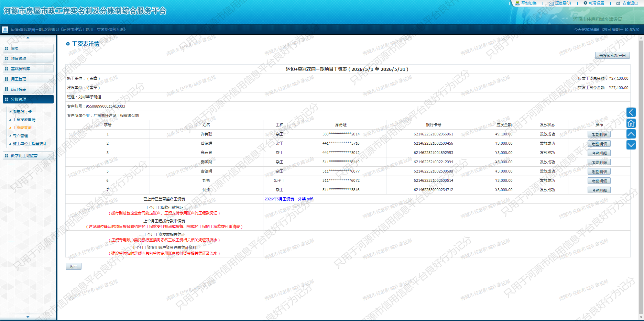This screenshot has width=644, height=321.
Task: Click the 未发放成功导出 button
Action: [612, 55]
